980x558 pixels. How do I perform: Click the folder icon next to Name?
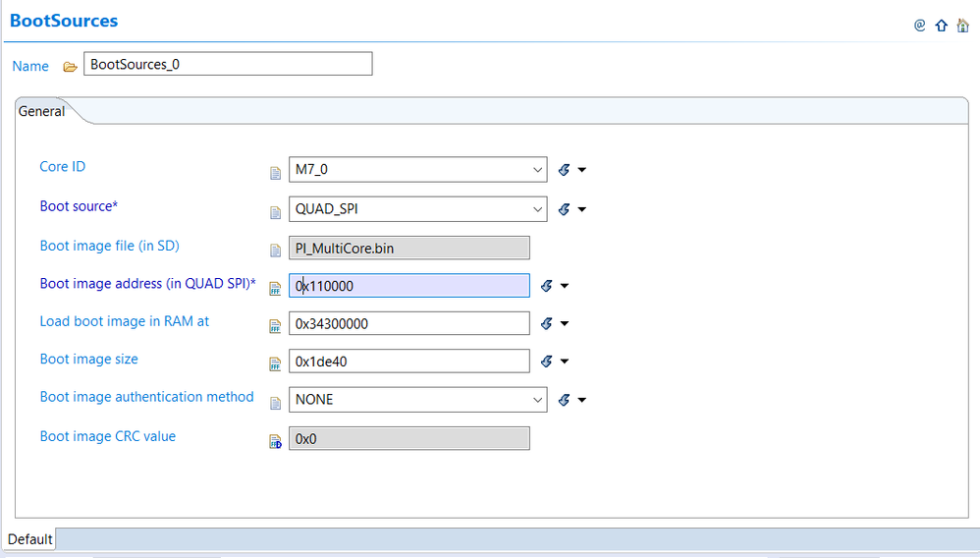coord(70,67)
